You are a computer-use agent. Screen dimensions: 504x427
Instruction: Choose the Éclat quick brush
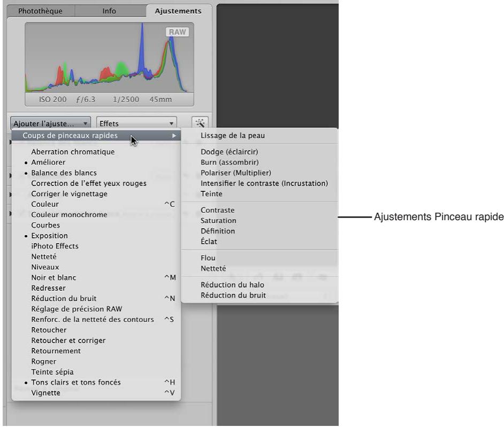pyautogui.click(x=259, y=242)
